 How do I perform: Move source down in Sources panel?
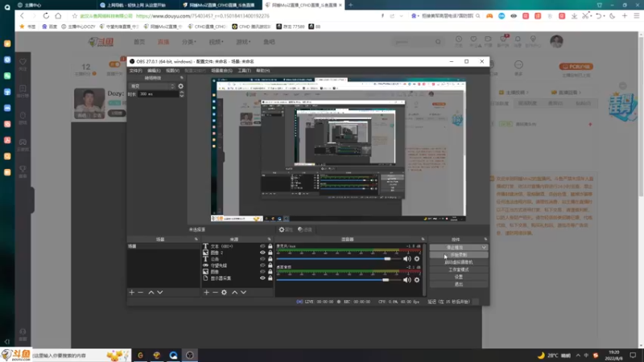tap(244, 292)
